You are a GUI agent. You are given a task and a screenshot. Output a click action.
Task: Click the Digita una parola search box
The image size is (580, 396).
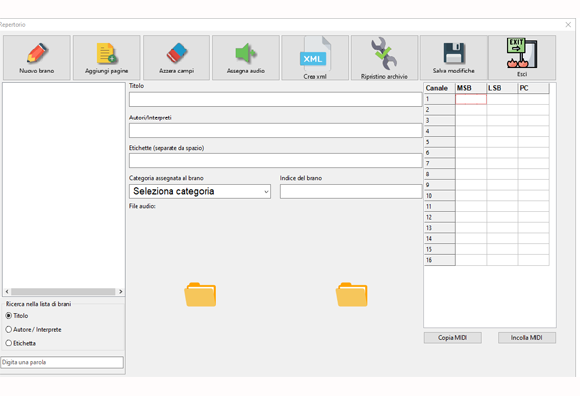click(x=62, y=362)
